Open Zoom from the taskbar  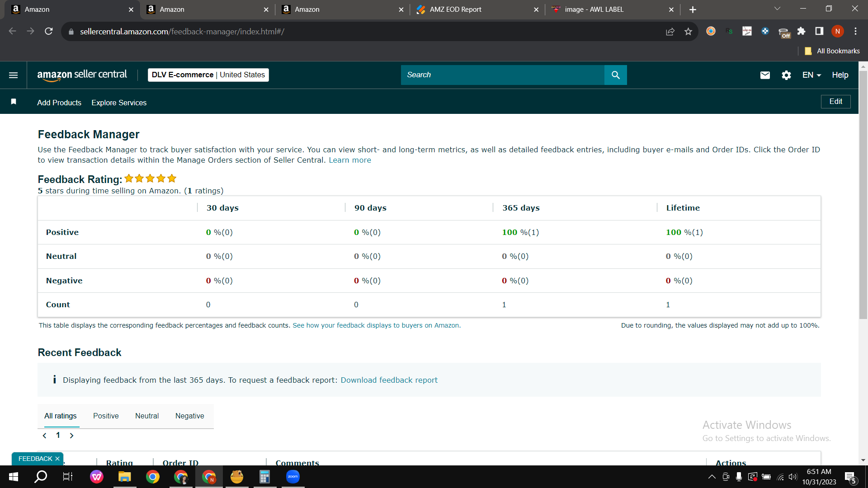(293, 477)
